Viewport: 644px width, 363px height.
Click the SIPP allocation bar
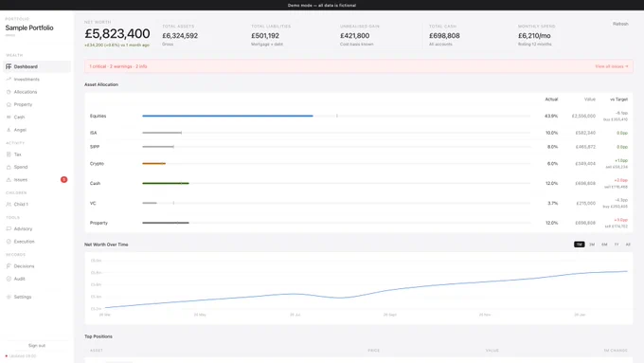pos(158,147)
